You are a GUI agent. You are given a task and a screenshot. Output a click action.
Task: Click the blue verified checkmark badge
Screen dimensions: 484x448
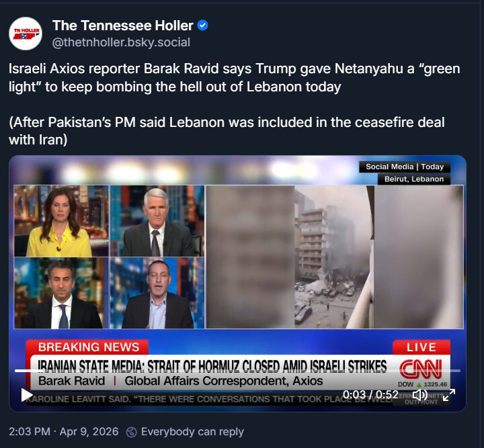[x=203, y=26]
